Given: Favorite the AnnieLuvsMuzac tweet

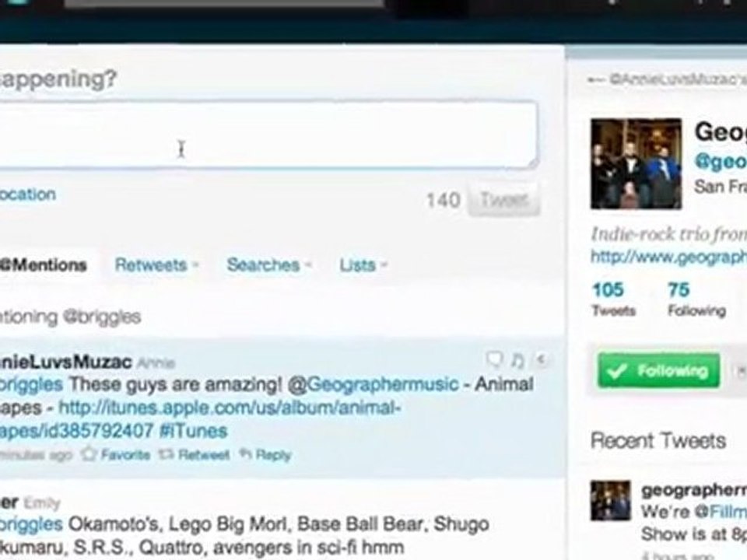Looking at the screenshot, I should [115, 454].
